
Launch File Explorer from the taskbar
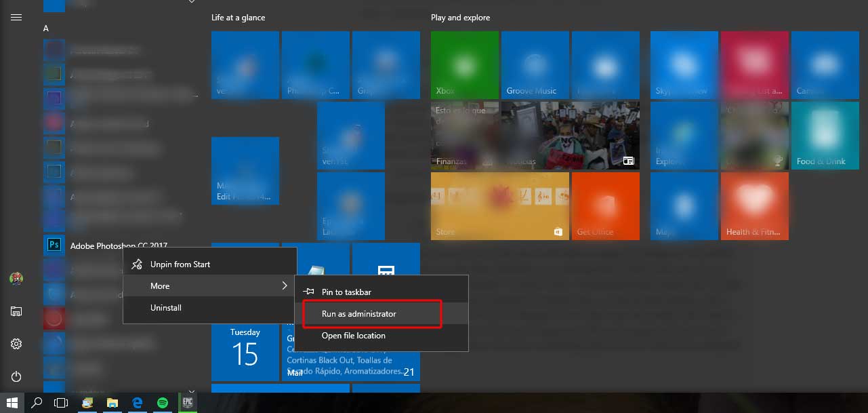coord(112,403)
